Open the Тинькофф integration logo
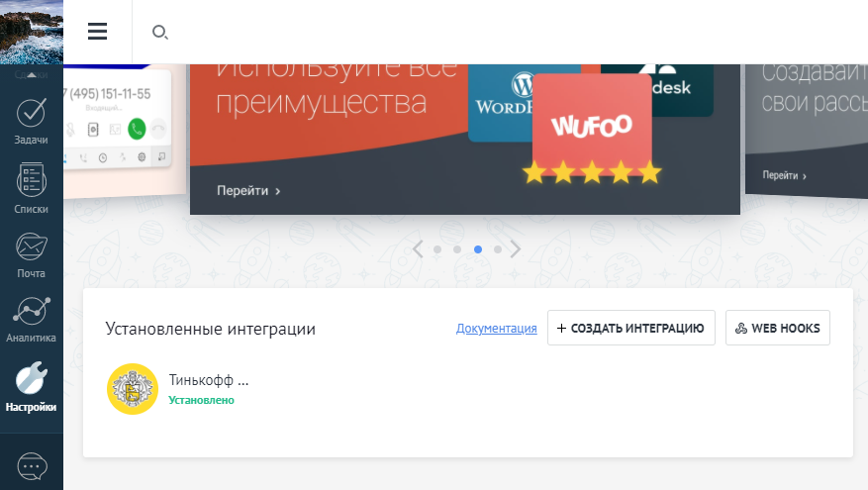 tap(133, 389)
